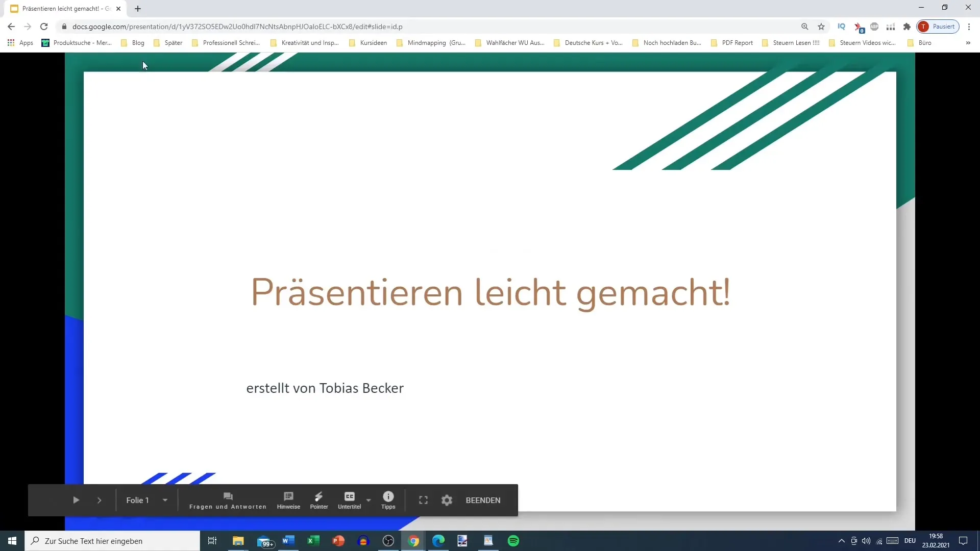The width and height of the screenshot is (980, 551).
Task: Reload the page in Chrome
Action: 44,27
